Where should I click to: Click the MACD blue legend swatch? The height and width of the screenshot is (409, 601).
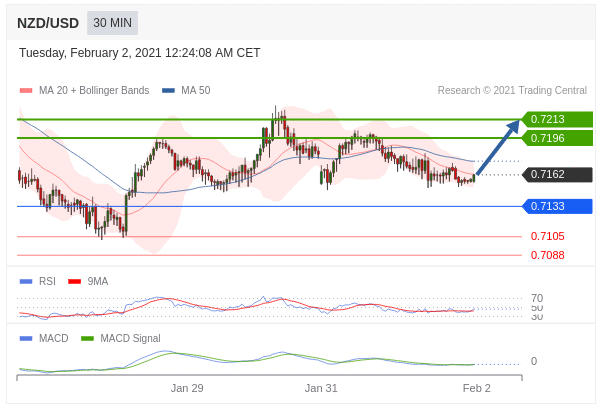pos(26,338)
